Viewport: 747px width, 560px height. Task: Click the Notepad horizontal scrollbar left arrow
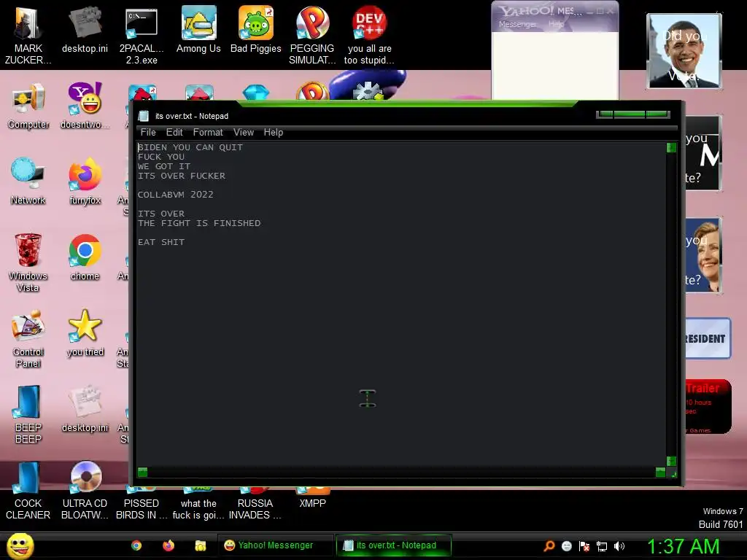coord(142,472)
